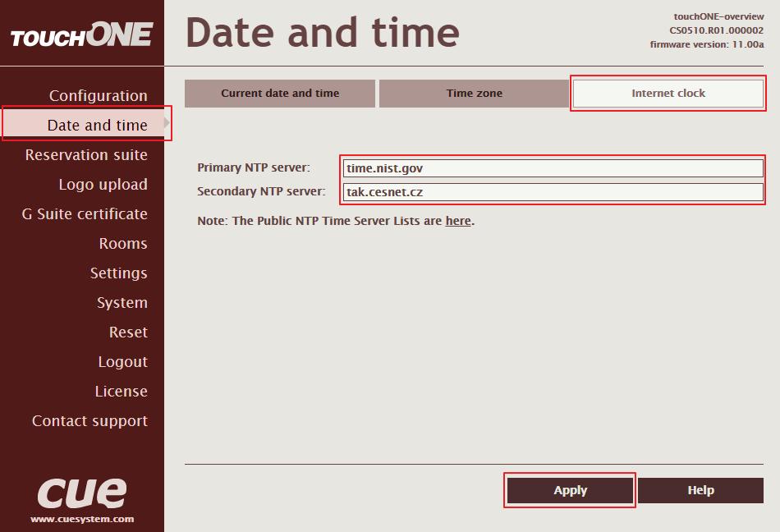The image size is (780, 532).
Task: Click the CS0510.R01.000002 serial text
Action: click(x=716, y=30)
